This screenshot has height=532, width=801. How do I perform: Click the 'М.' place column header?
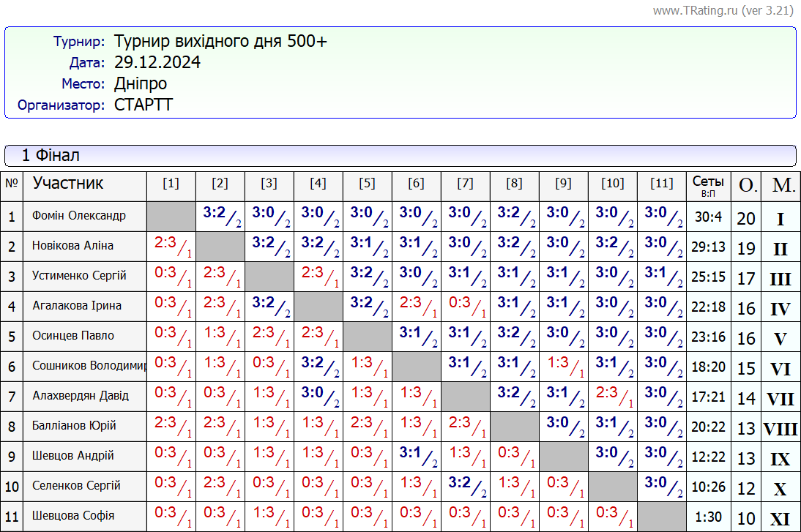coord(781,186)
